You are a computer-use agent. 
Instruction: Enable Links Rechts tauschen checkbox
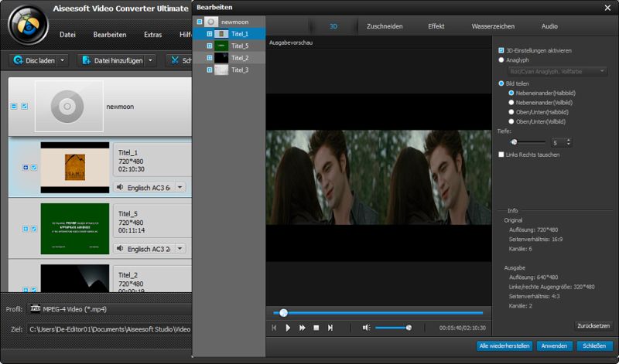(x=501, y=155)
